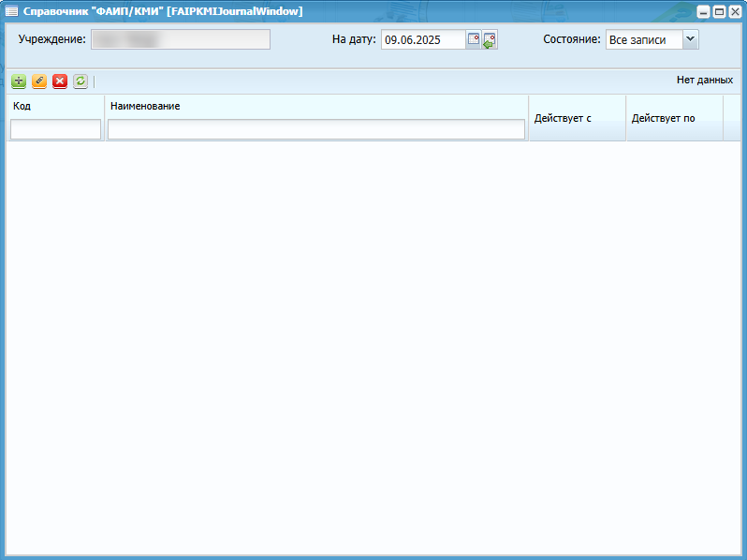Click the 'Действует по' column header

pyautogui.click(x=674, y=118)
